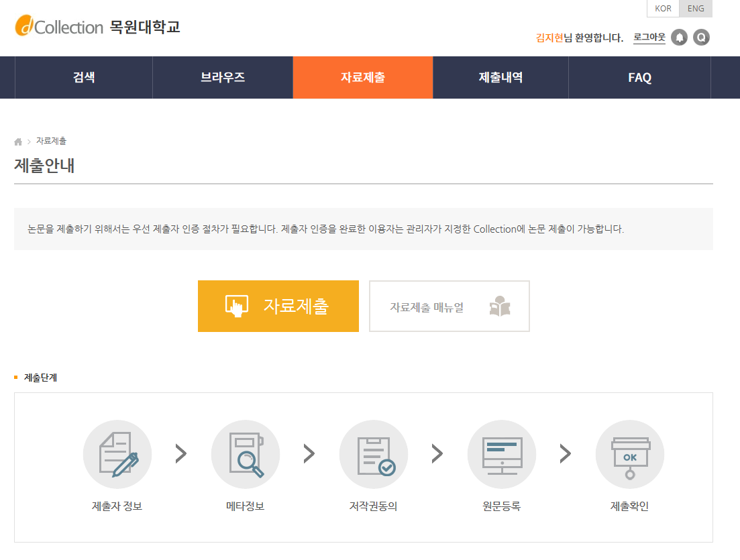Click the 제출확인 OK stamp icon

630,454
